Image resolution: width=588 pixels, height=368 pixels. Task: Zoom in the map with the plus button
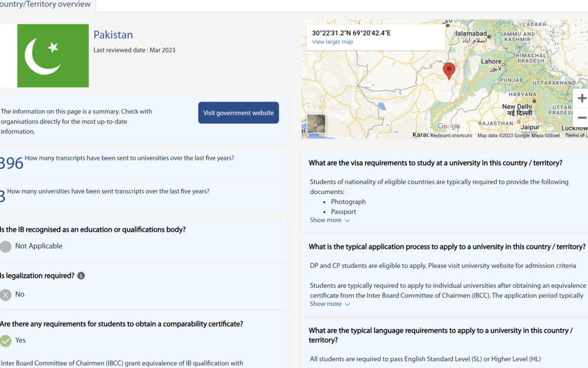point(581,99)
